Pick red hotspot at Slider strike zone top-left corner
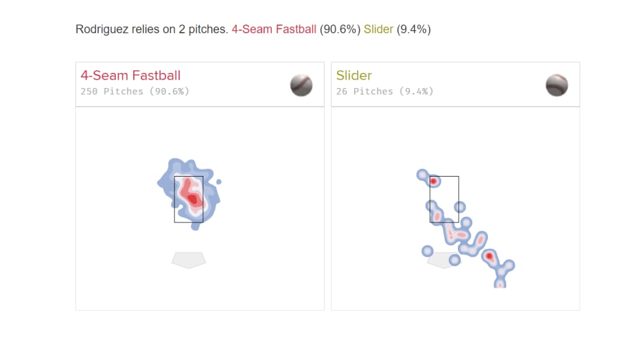 pyautogui.click(x=433, y=181)
